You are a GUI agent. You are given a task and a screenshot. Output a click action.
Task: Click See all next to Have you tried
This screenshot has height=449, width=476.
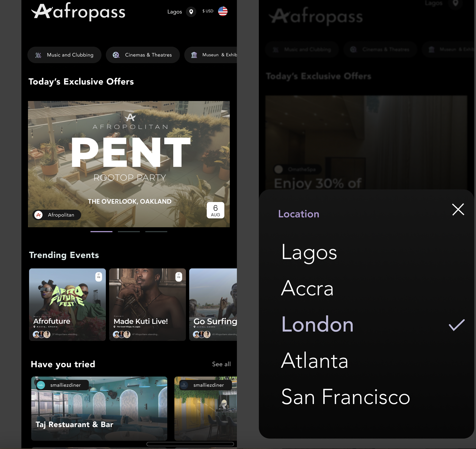[222, 364]
